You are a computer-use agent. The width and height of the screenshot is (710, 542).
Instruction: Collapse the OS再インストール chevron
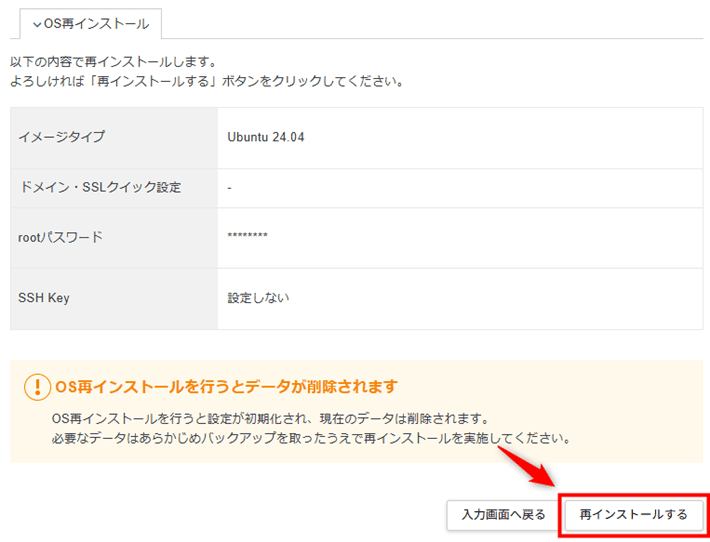pos(37,24)
